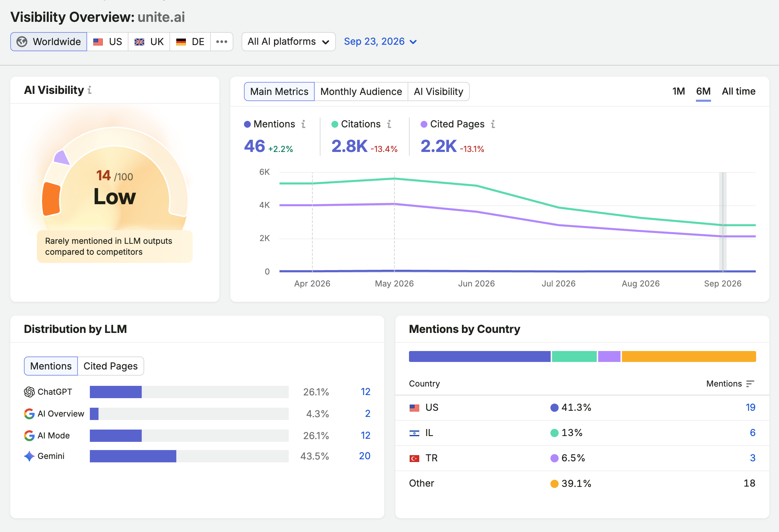
Task: Switch to Monthly Audience tab
Action: coord(361,92)
